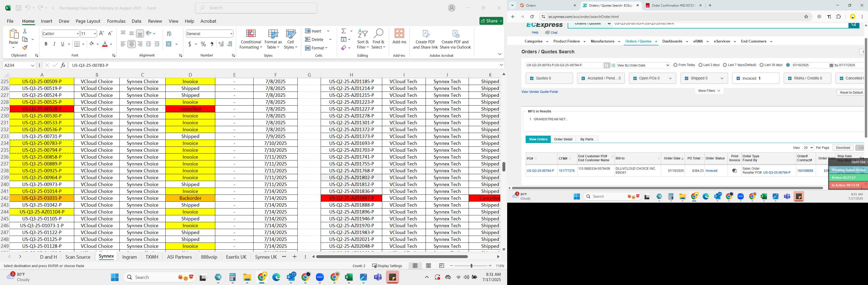Open the font size dropdown
The width and height of the screenshot is (868, 285).
pos(95,33)
